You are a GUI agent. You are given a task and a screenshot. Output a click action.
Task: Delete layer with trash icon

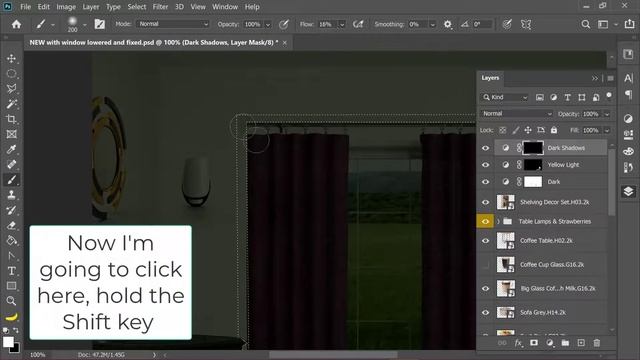[597, 343]
